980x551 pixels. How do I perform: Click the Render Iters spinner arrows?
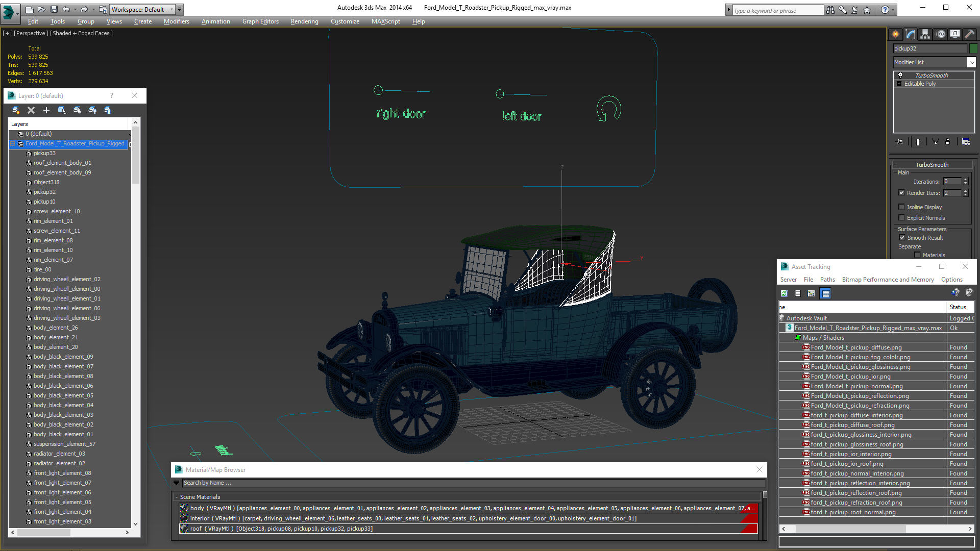tap(965, 193)
